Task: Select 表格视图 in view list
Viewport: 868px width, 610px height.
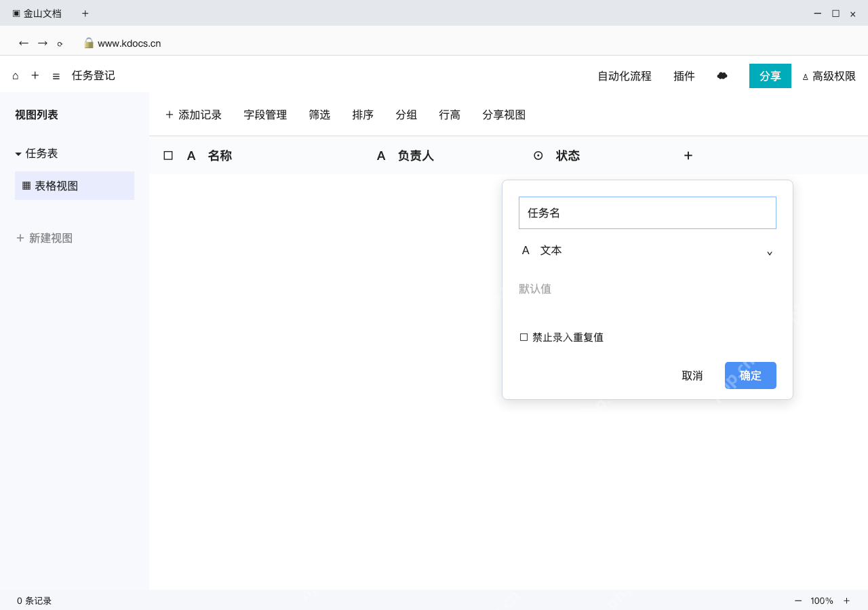Action: tap(75, 186)
